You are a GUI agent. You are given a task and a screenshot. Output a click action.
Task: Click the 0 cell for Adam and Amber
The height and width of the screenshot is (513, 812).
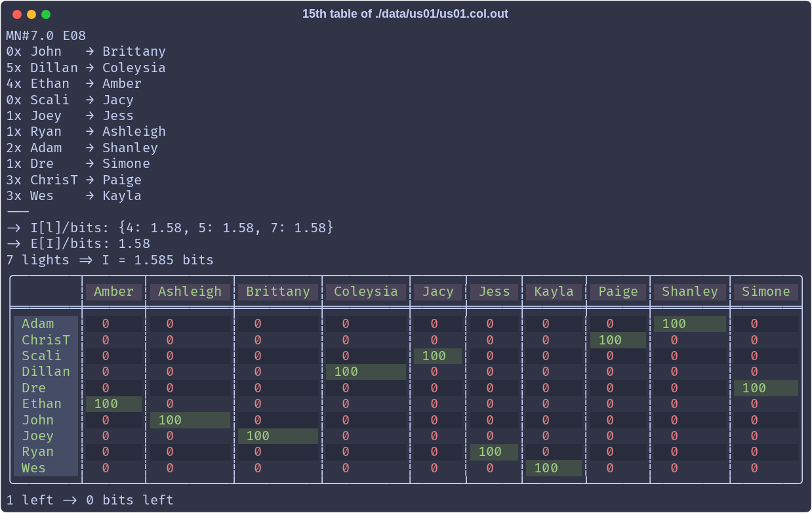[x=114, y=324]
